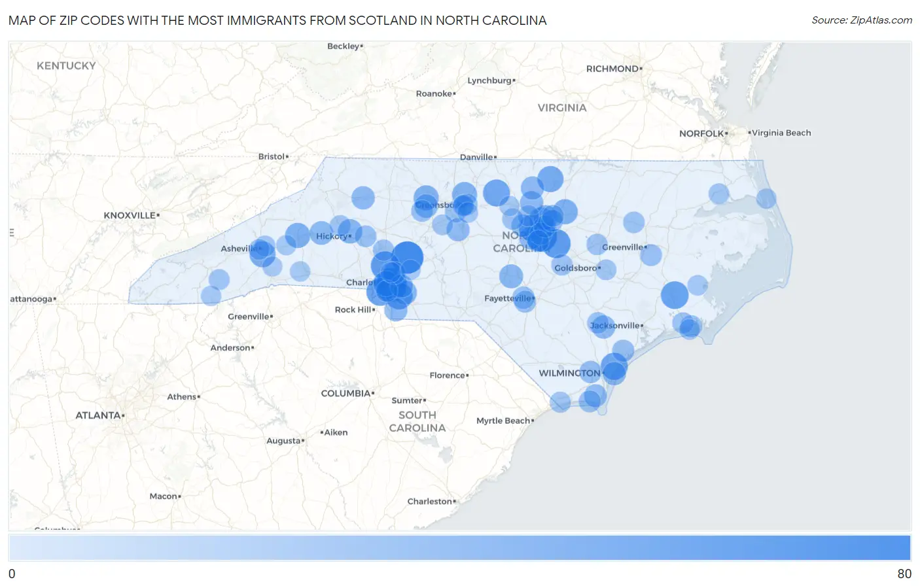
Task: Click the WILMINGTON city label
Action: tap(570, 373)
